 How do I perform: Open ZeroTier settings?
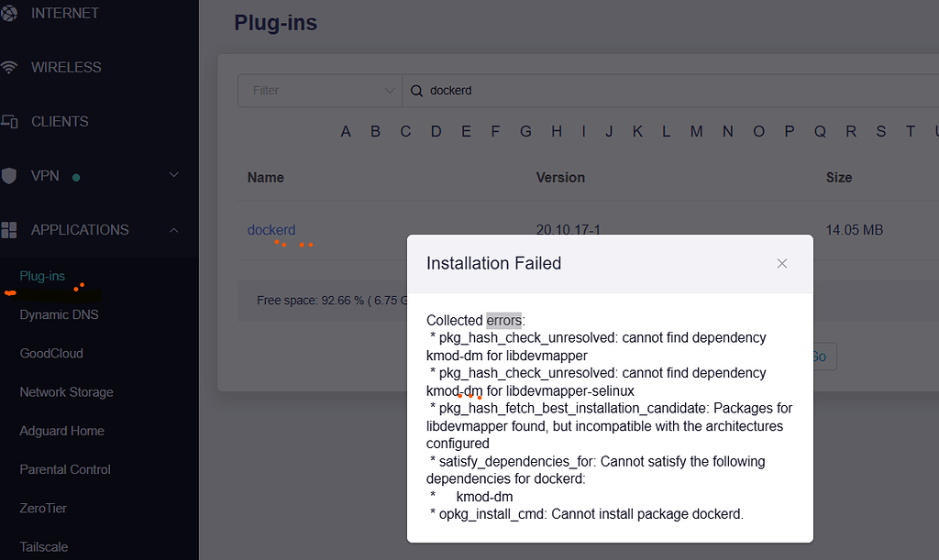point(43,509)
